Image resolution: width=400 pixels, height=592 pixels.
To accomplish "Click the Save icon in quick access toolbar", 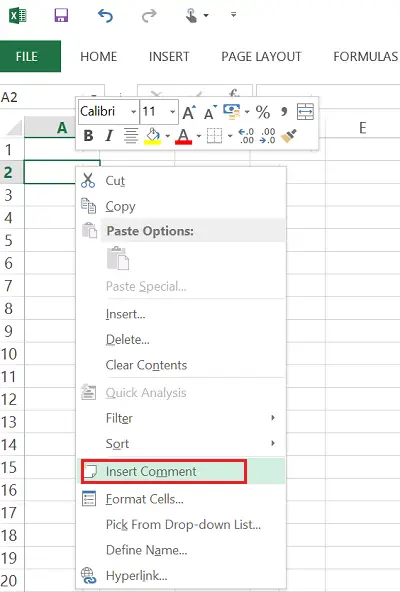I will tap(61, 15).
